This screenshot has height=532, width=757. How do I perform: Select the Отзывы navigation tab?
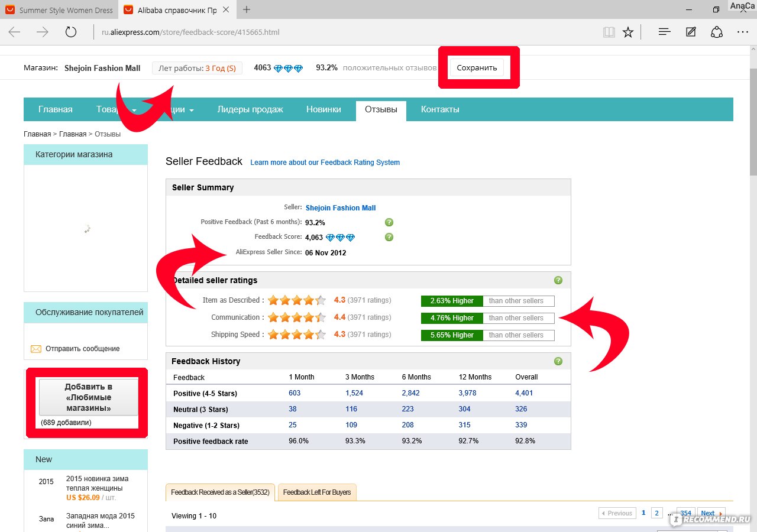(381, 111)
